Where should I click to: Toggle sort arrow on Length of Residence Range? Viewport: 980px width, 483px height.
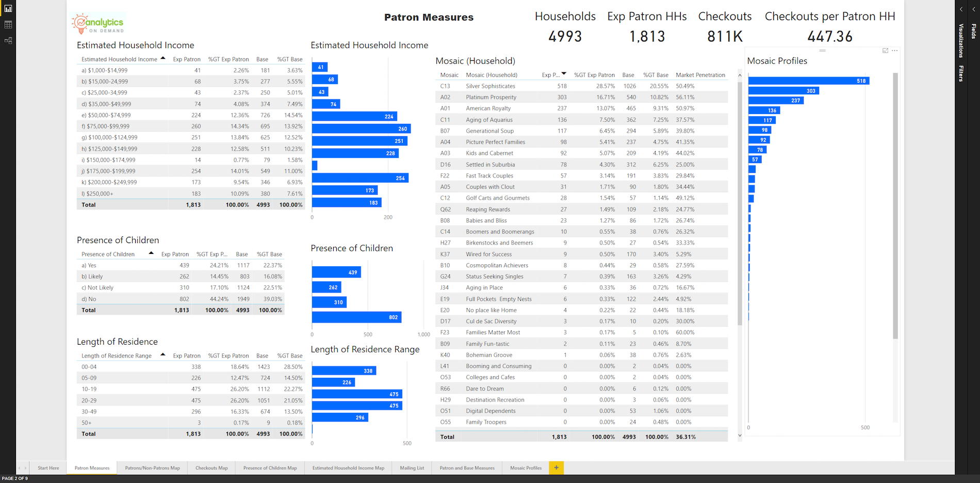point(163,355)
